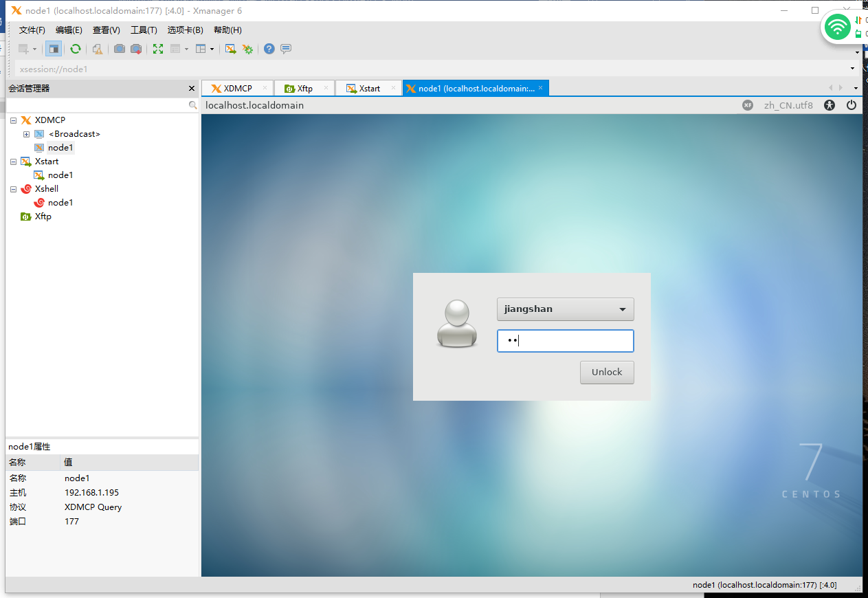Select node1 under Xstart
The width and height of the screenshot is (868, 598).
(x=60, y=175)
